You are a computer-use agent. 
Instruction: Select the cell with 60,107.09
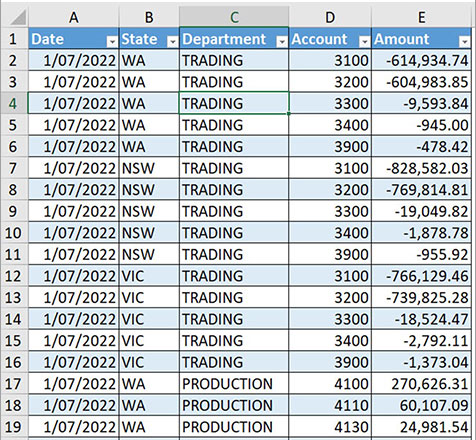pyautogui.click(x=421, y=405)
